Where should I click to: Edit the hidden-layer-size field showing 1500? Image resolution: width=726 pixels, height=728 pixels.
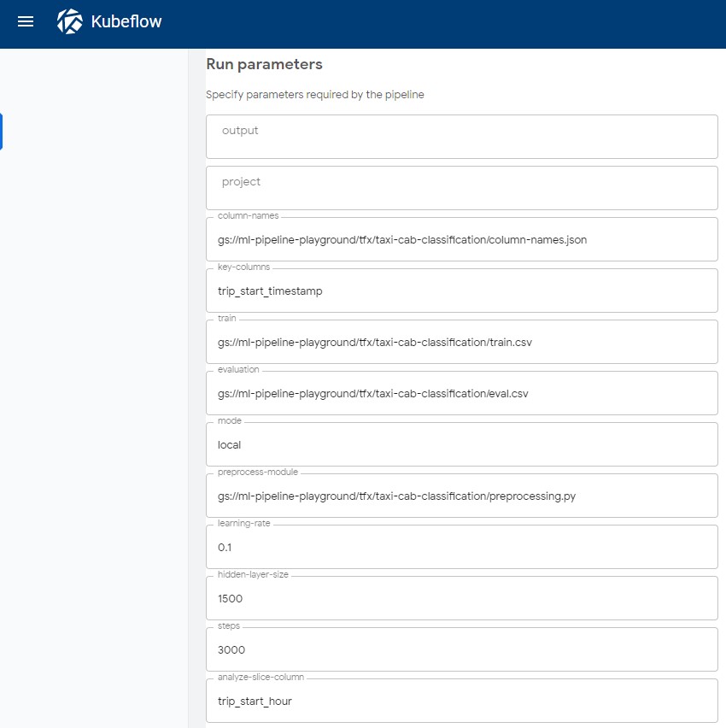click(x=462, y=598)
